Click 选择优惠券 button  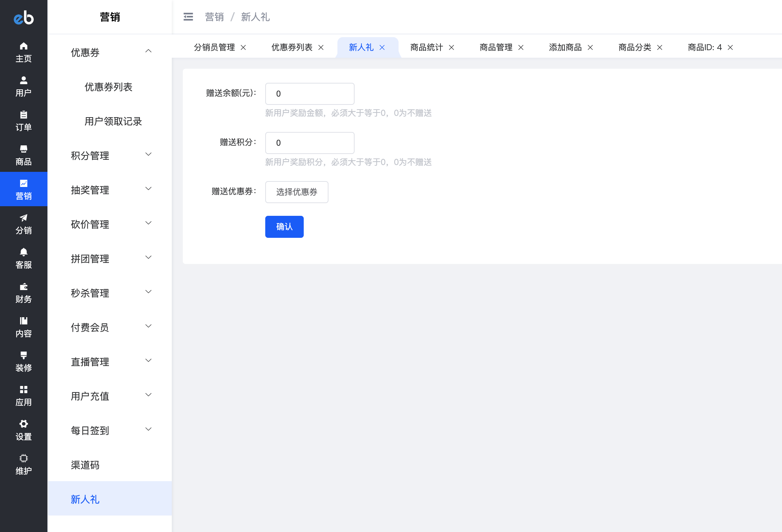click(297, 192)
